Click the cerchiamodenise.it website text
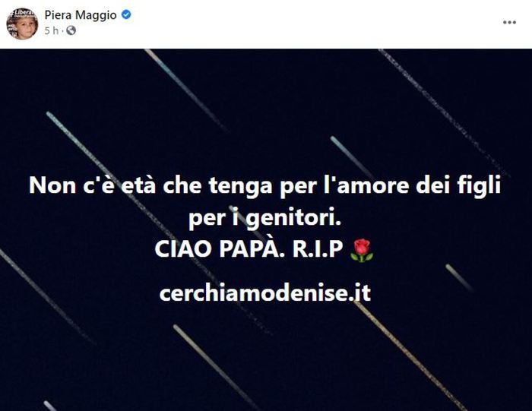The height and width of the screenshot is (411, 532). pyautogui.click(x=265, y=293)
